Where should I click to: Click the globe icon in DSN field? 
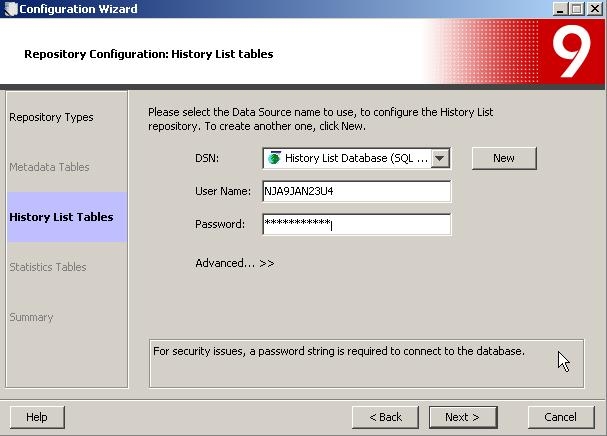point(274,158)
